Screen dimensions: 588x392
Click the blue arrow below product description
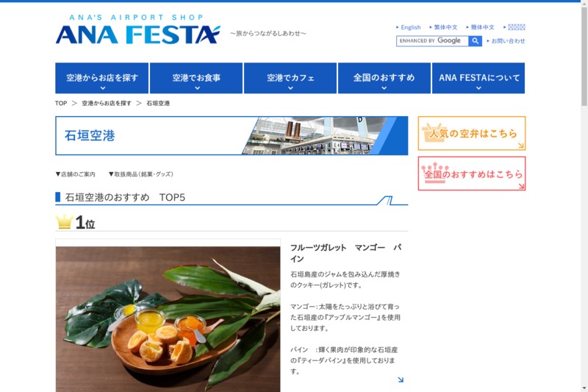pos(401,379)
